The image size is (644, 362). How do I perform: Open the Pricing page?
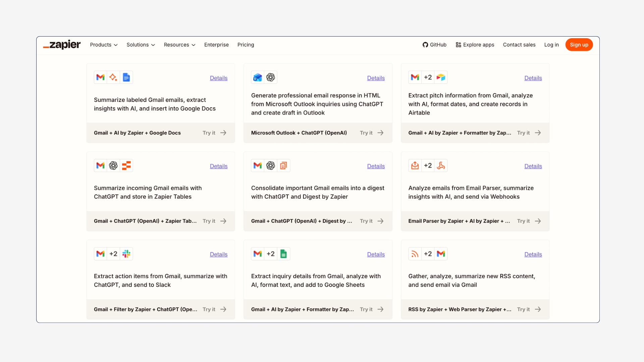pos(246,45)
